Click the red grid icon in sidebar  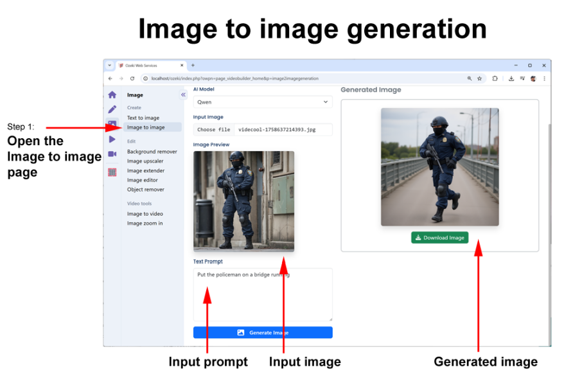[x=112, y=172]
